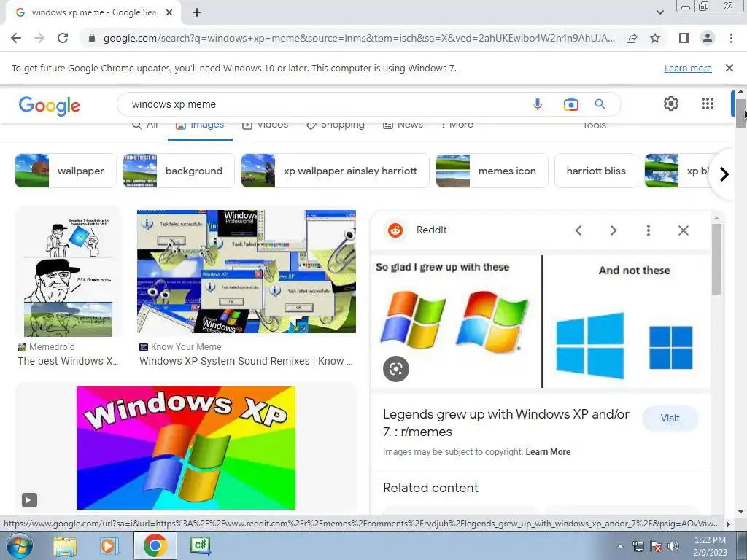This screenshot has width=747, height=560.
Task: Click the Chrome taskbar icon
Action: pyautogui.click(x=155, y=545)
